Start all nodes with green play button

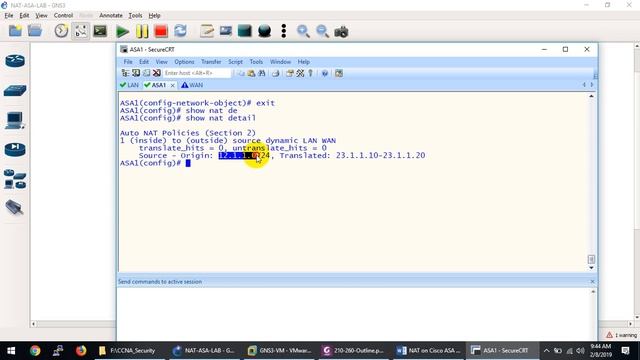(x=122, y=31)
